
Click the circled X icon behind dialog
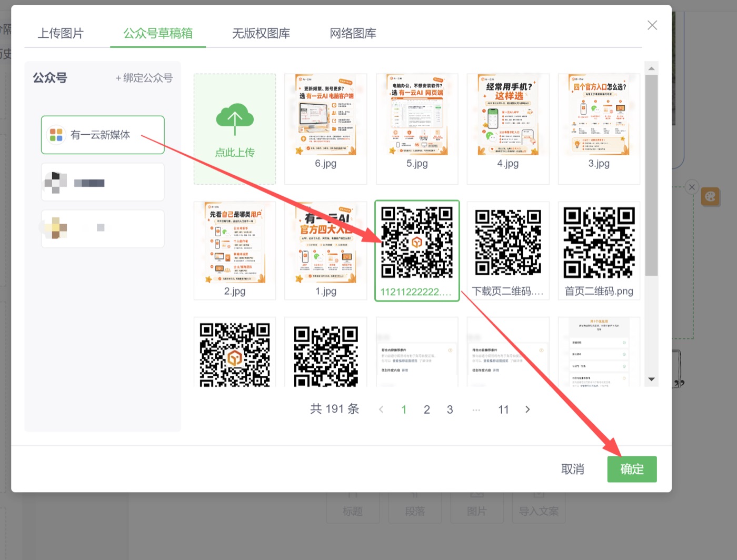pos(692,187)
